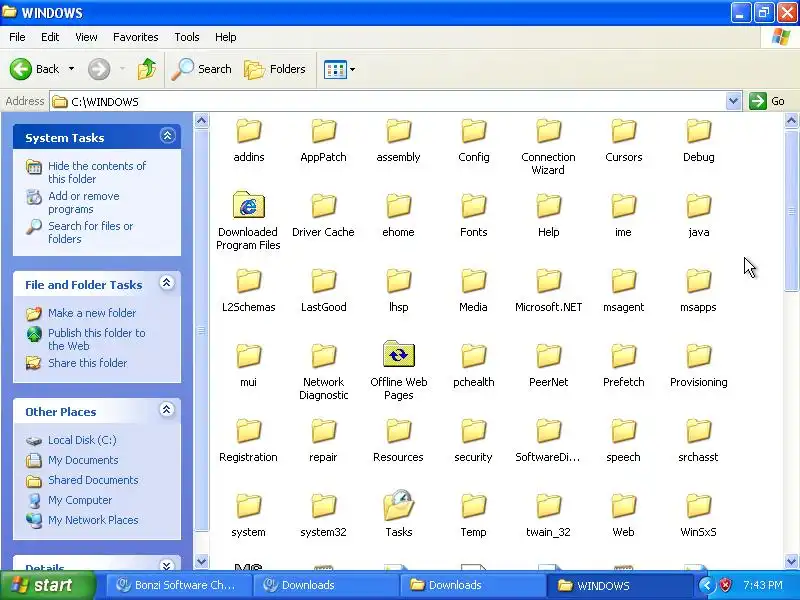
Task: Open the Favorites menu
Action: pyautogui.click(x=136, y=37)
